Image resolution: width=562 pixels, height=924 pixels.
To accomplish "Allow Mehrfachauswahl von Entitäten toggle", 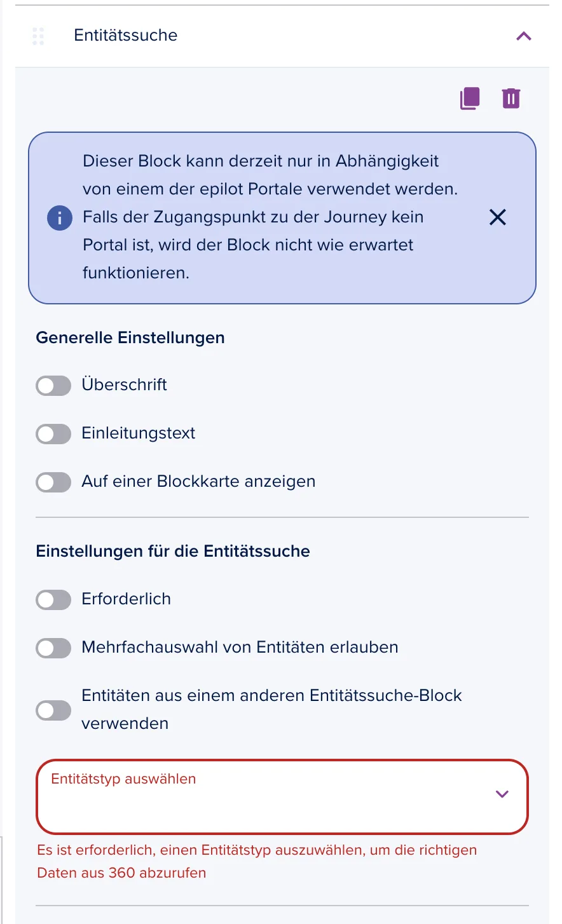I will (53, 648).
